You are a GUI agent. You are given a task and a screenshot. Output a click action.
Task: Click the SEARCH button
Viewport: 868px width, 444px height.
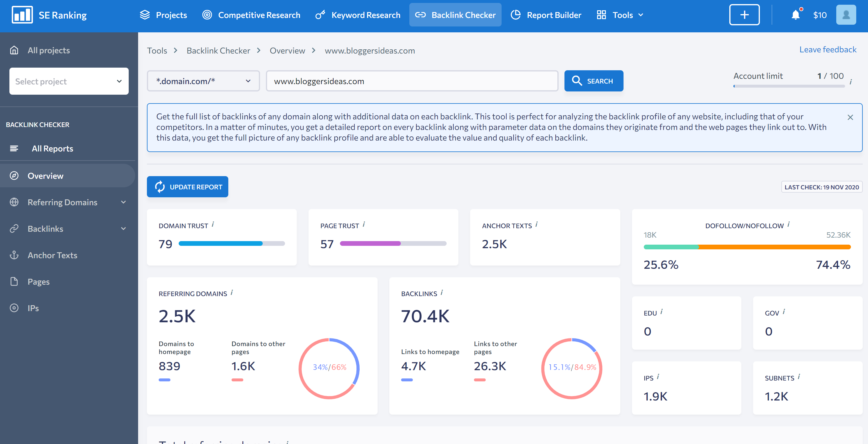(x=593, y=81)
